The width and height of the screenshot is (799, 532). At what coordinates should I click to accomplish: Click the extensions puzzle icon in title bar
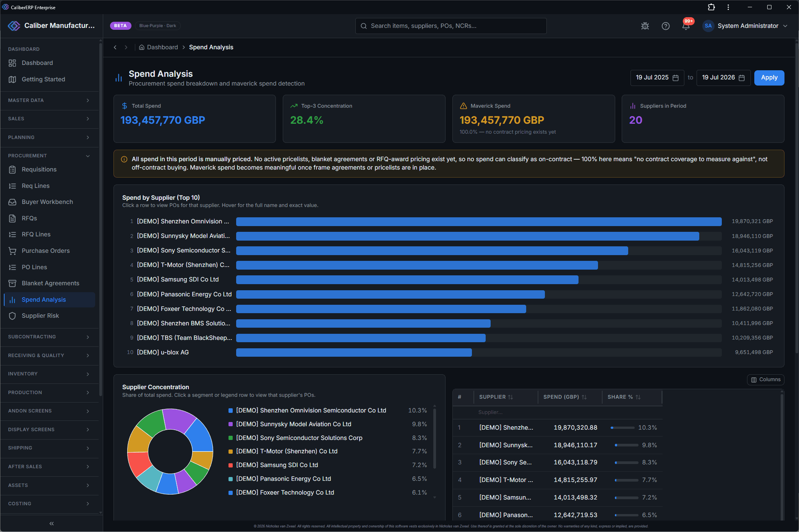pyautogui.click(x=711, y=7)
